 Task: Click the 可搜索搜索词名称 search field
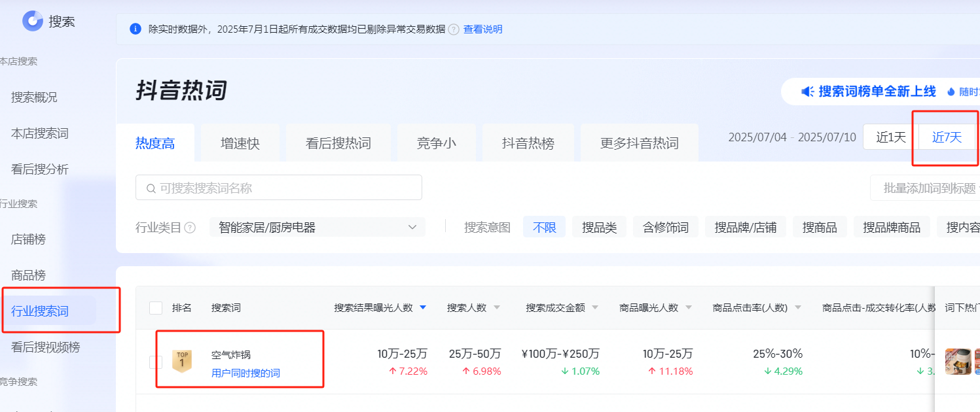coord(279,188)
